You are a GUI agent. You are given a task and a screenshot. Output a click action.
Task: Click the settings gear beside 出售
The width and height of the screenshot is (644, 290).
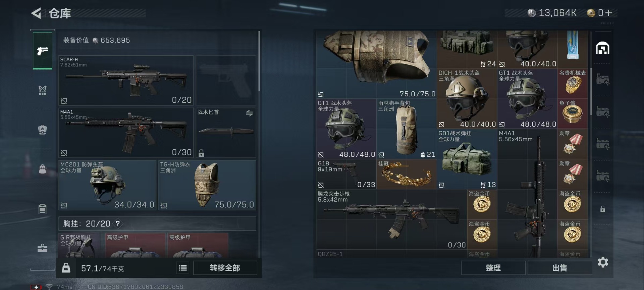point(603,262)
